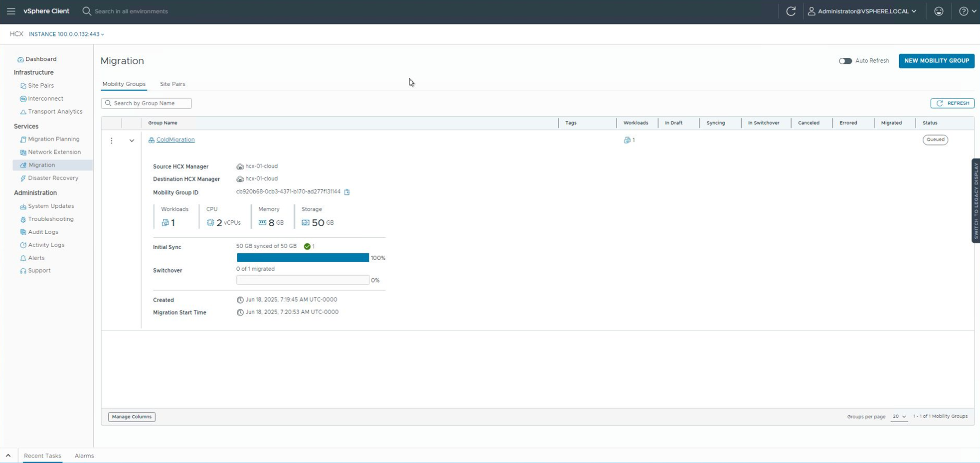Screen dimensions: 980x463
Task: Open the HCX instance dropdown
Action: pyautogui.click(x=66, y=34)
